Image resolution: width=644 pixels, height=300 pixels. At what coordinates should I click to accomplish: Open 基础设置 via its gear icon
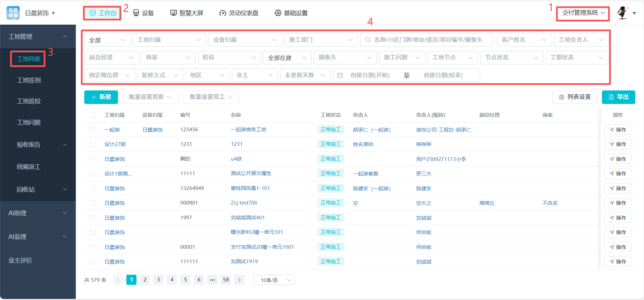278,13
